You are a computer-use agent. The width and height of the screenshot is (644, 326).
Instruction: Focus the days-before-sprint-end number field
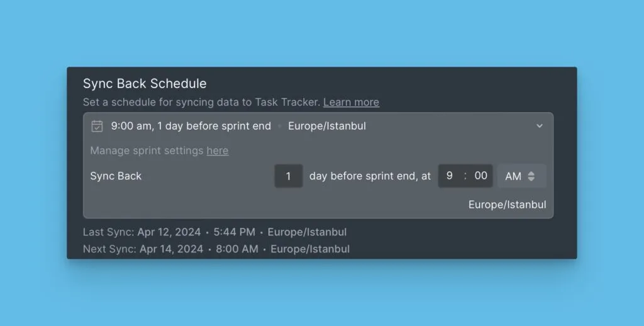(289, 176)
